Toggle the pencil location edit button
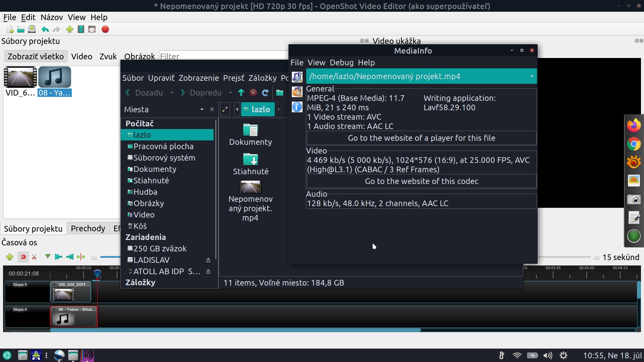 click(x=225, y=109)
